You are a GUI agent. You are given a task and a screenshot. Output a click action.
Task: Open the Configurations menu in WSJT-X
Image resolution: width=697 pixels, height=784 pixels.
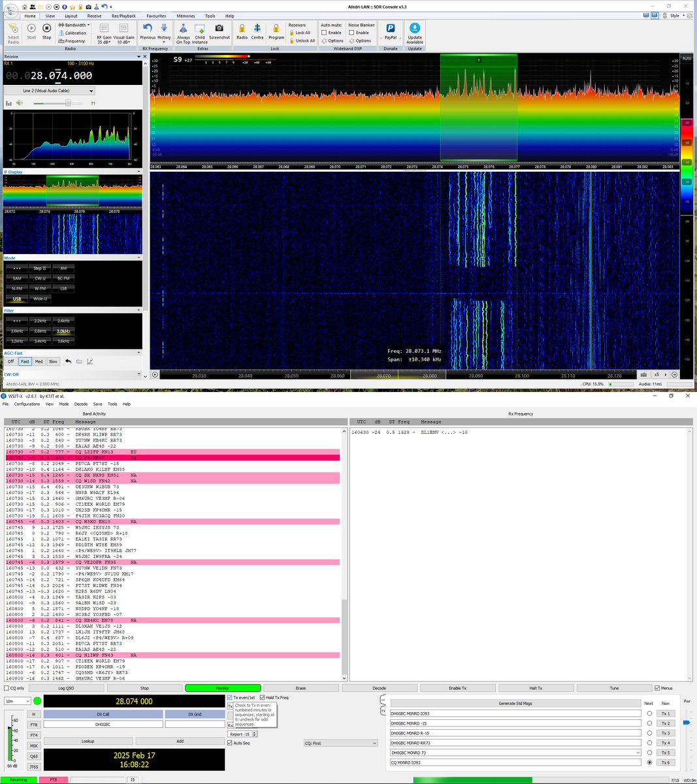point(27,404)
